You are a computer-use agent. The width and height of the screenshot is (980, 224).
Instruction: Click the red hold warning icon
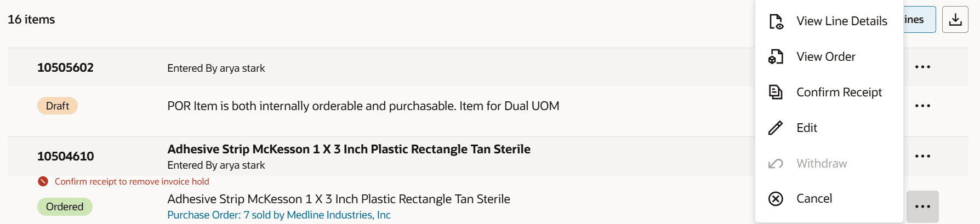click(x=43, y=181)
